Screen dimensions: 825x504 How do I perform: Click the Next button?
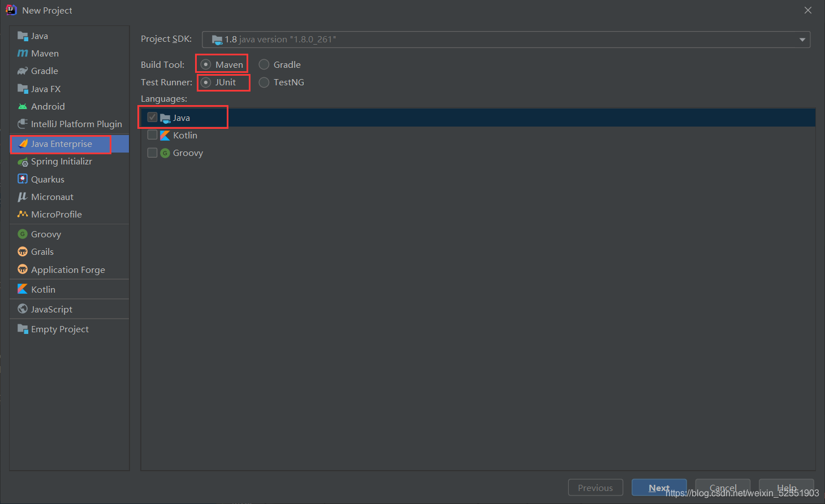[659, 487]
